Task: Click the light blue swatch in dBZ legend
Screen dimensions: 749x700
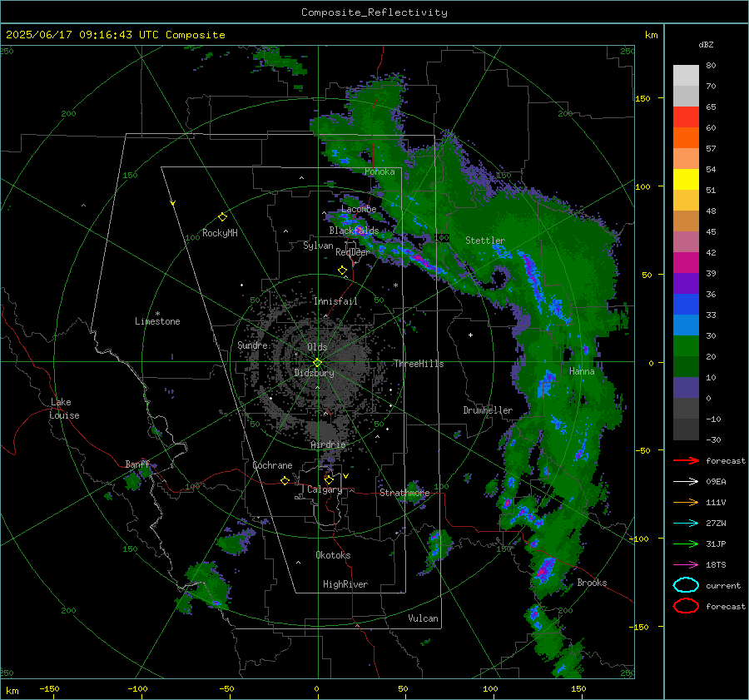Action: (686, 325)
